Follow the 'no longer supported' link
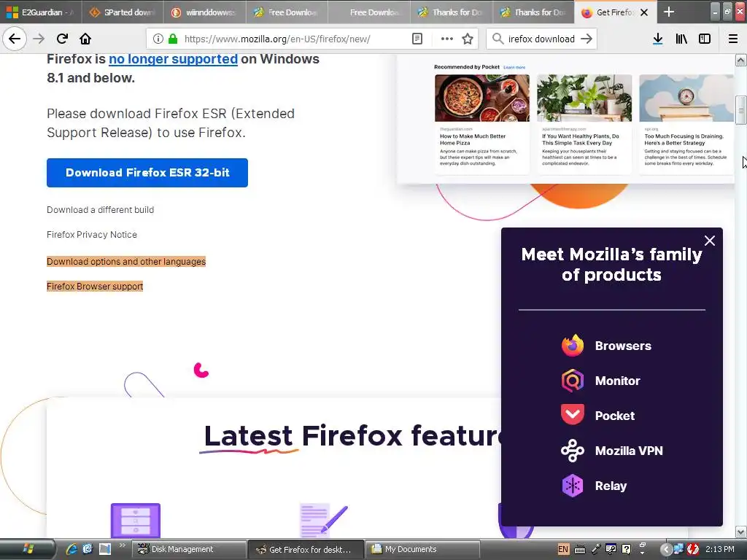Screen dimensions: 747x560 (173, 59)
